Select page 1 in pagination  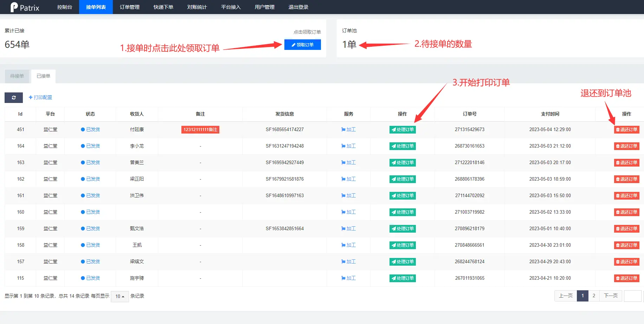(582, 296)
